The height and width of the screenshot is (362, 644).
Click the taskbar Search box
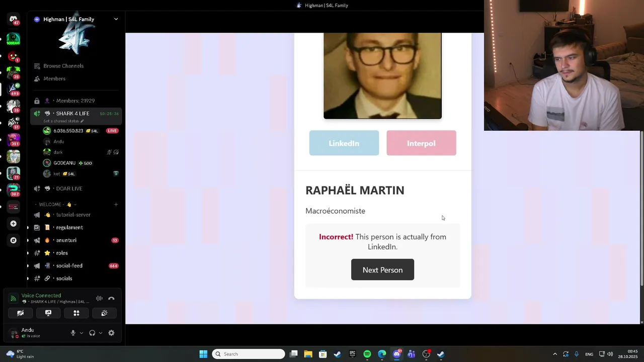pos(249,354)
